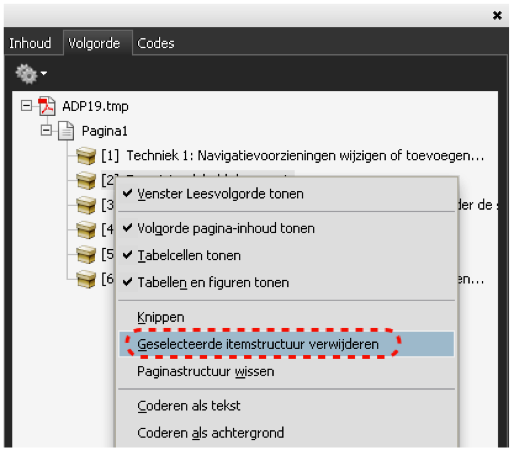Click the ADP19.tmp PDF file icon
The image size is (514, 450).
(47, 106)
